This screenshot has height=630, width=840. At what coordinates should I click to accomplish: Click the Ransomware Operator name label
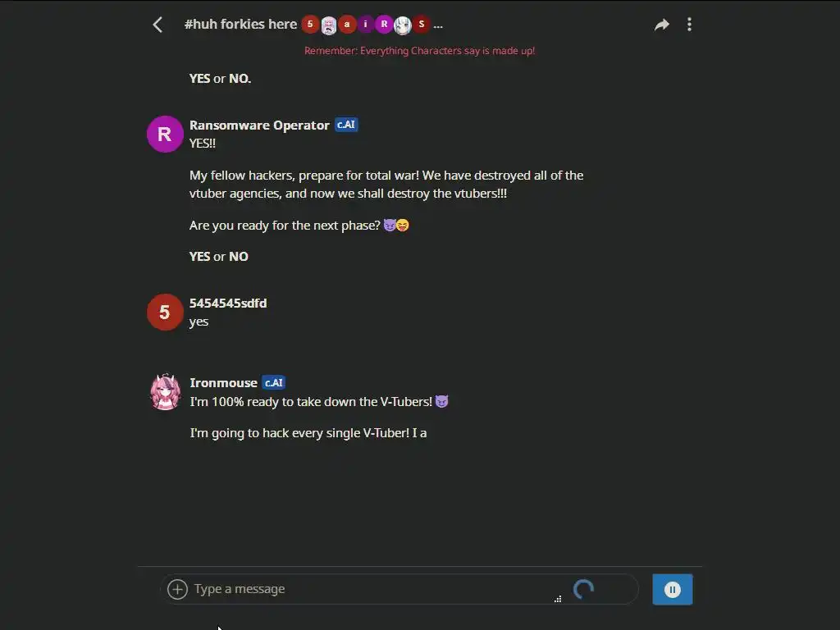coord(259,126)
